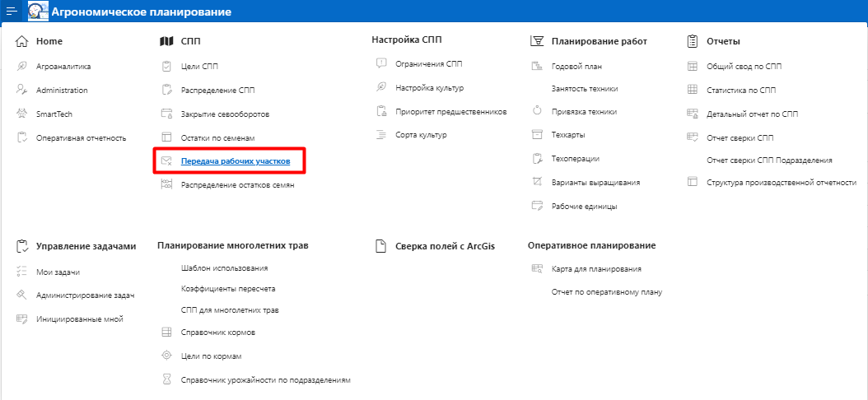Select Планирование работ menu section
Image resolution: width=868 pixels, height=400 pixels.
tap(599, 41)
